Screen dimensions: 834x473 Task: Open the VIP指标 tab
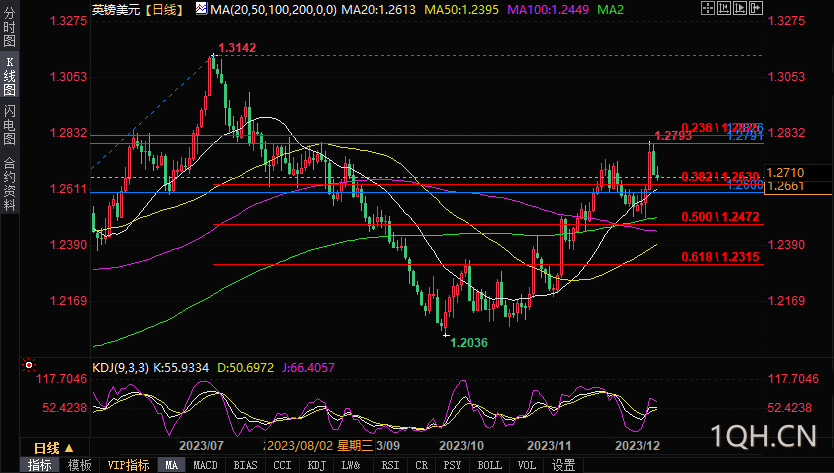(x=128, y=465)
